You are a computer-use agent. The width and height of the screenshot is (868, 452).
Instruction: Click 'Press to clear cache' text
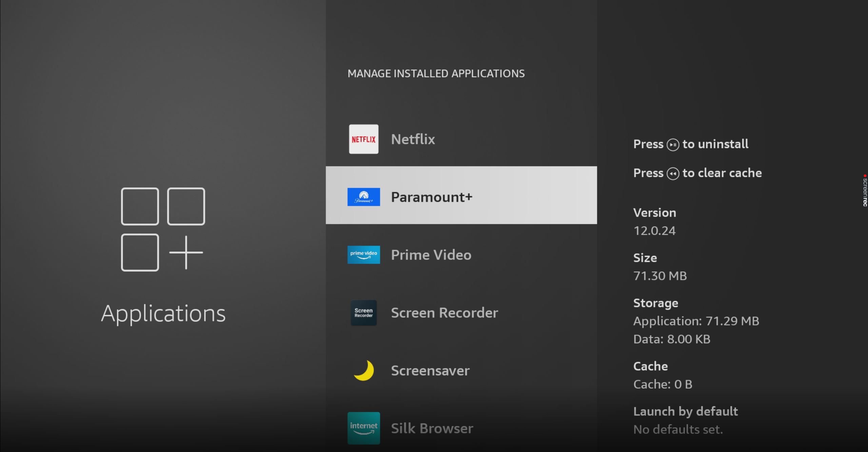697,173
